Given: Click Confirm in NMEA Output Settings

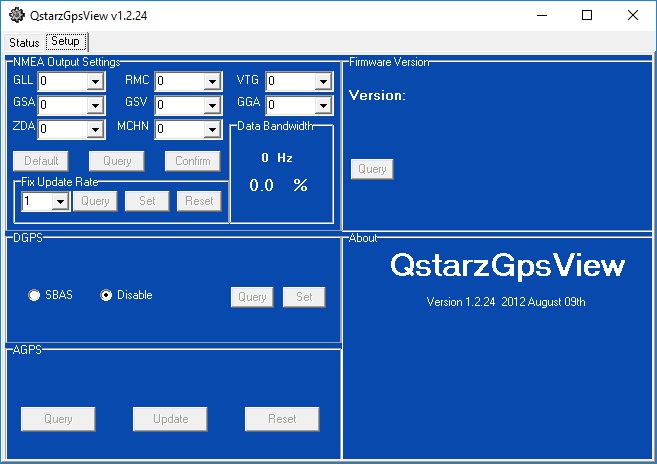Looking at the screenshot, I should pyautogui.click(x=193, y=161).
